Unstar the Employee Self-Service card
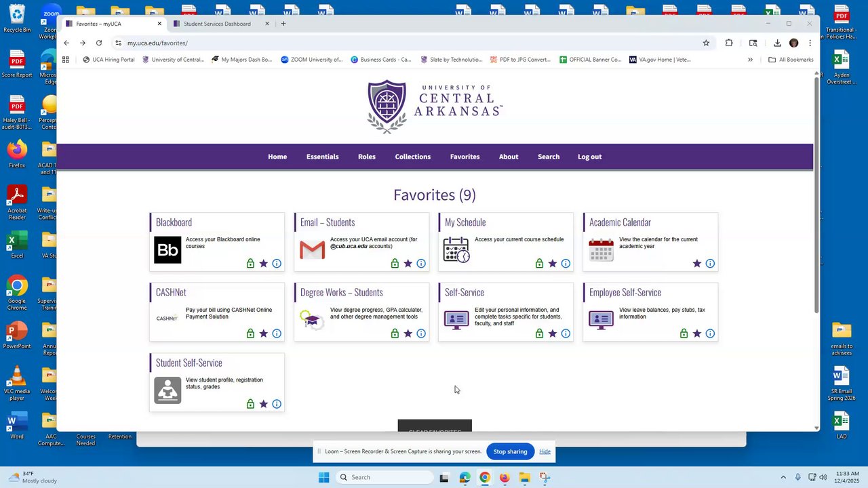The width and height of the screenshot is (868, 488). pyautogui.click(x=696, y=333)
